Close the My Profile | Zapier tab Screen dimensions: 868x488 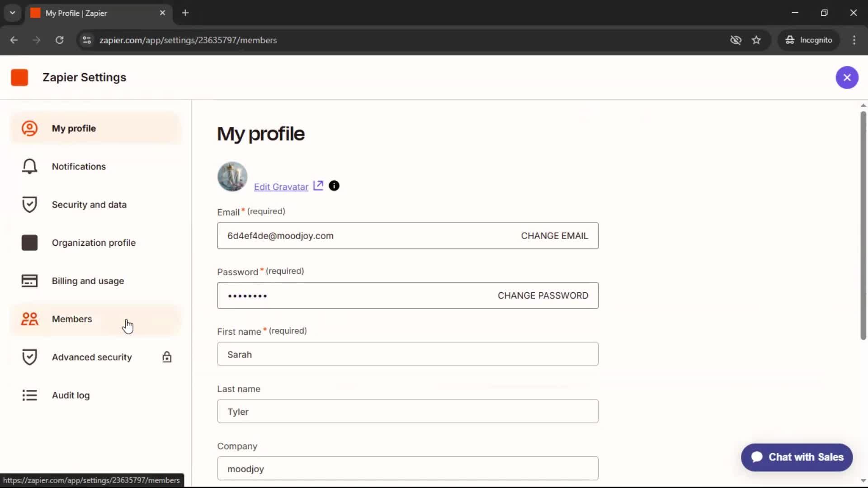[162, 13]
